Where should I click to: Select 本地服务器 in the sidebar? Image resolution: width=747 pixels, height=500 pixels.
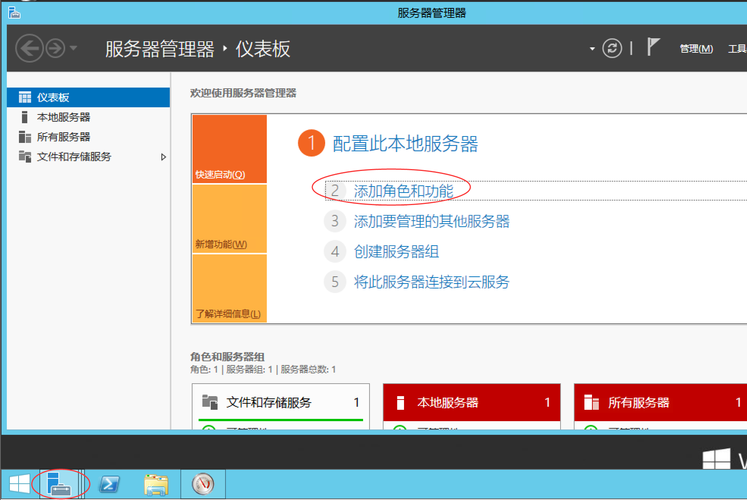[x=89, y=117]
